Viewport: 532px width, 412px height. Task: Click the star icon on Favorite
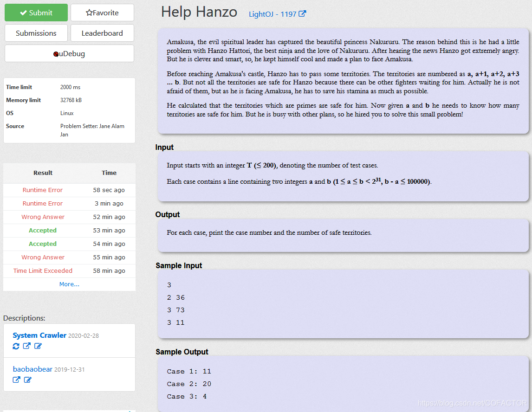(x=89, y=13)
